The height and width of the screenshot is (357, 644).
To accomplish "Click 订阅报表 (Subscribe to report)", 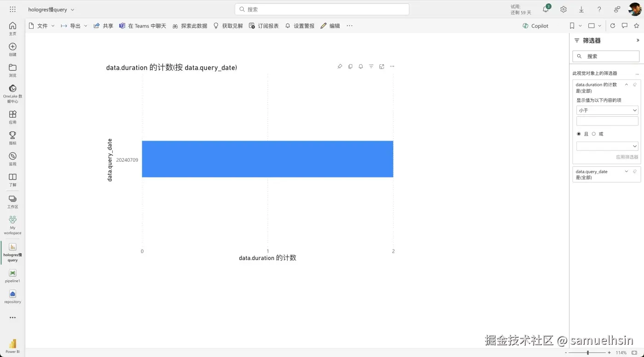I will (264, 26).
